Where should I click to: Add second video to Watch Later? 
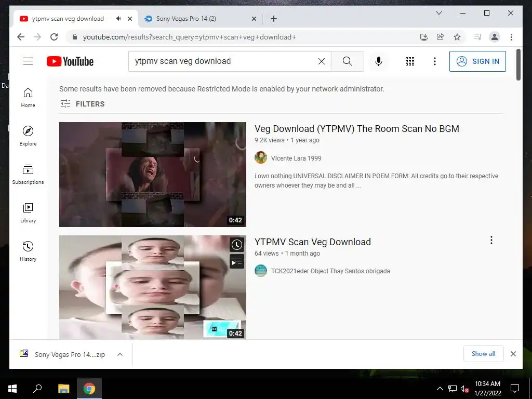tap(237, 245)
